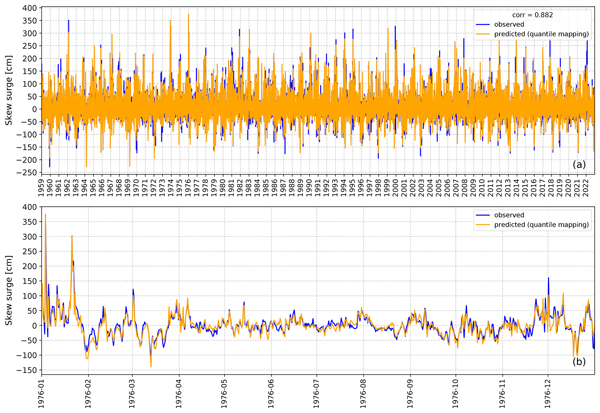Click the 1976-11 month tick label
This screenshot has height=413, width=600.
tap(502, 393)
